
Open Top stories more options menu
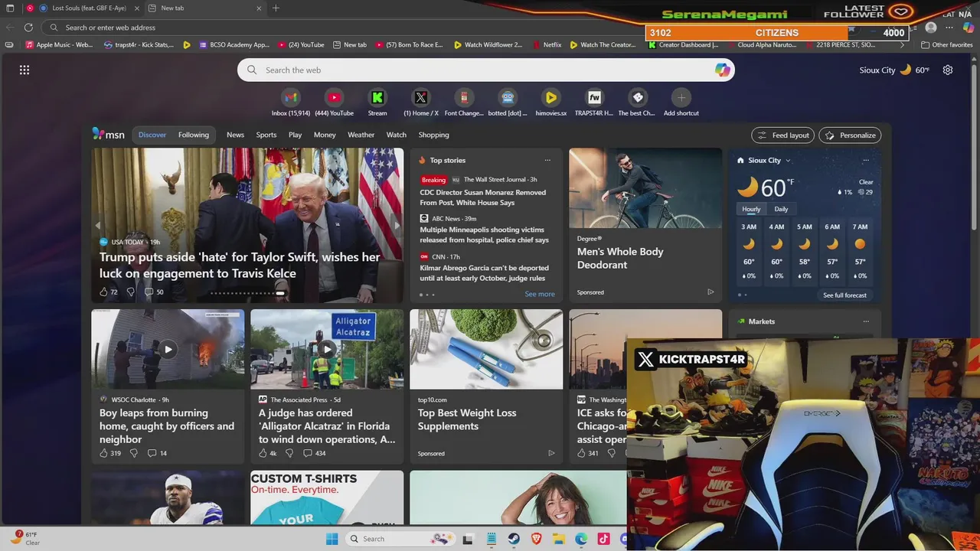[547, 160]
